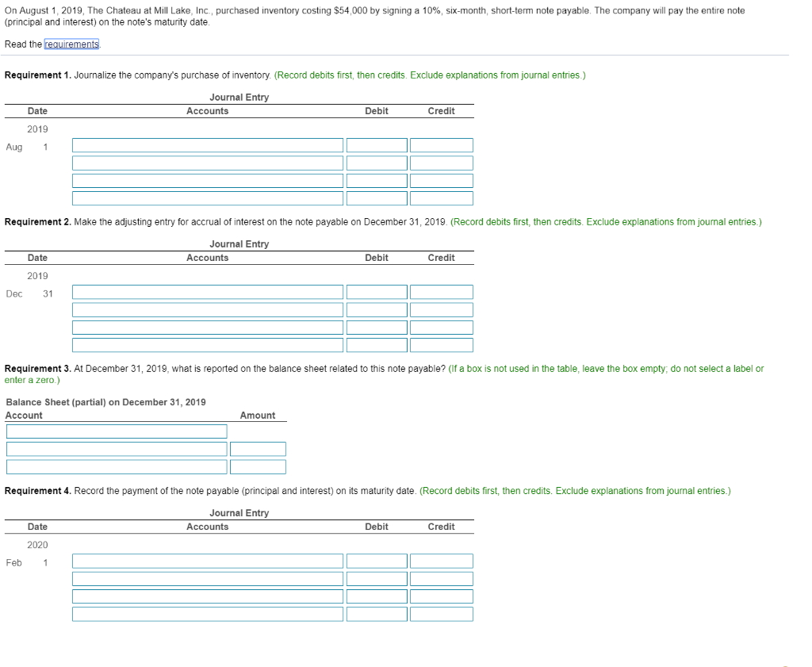
Task: Click first debit field for Feb 1 entry
Action: pos(377,561)
